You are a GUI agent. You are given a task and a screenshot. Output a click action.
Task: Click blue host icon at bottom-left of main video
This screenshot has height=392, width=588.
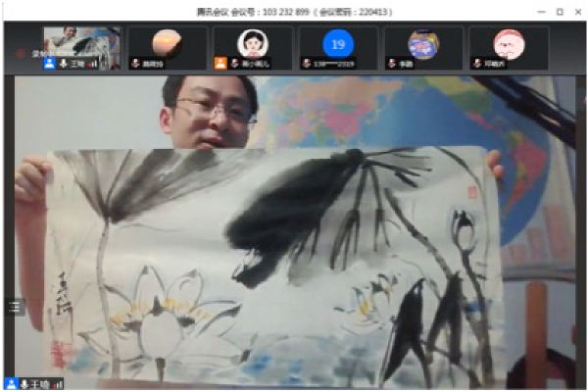point(11,384)
